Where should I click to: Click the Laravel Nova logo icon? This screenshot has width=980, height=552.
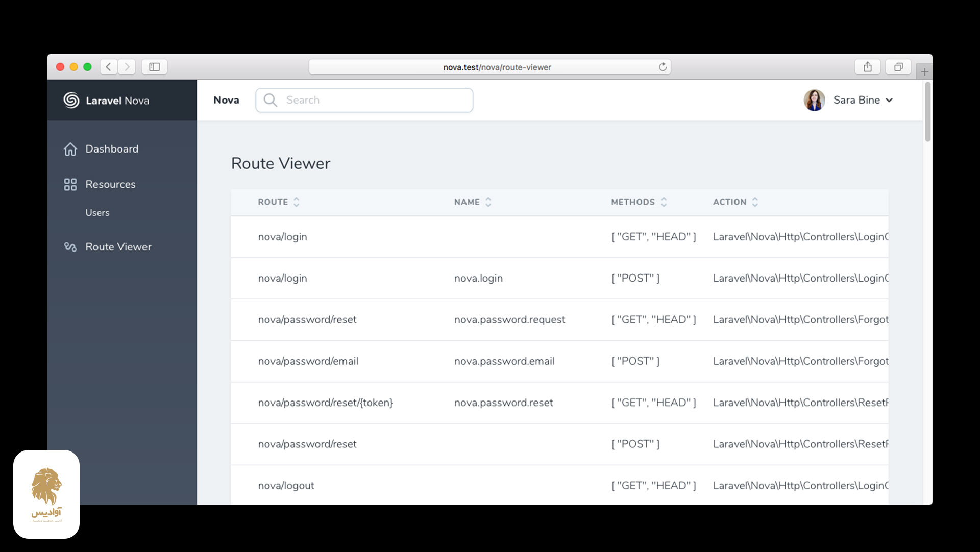tap(71, 100)
